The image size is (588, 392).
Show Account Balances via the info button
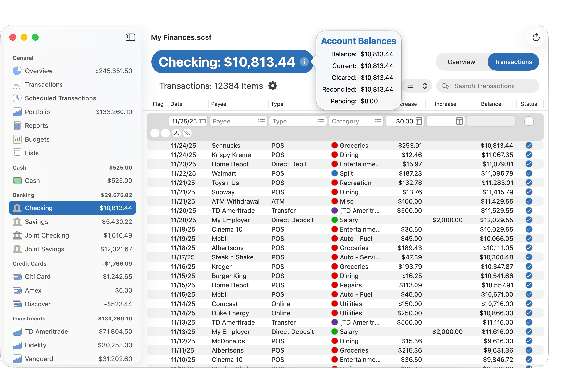click(304, 62)
